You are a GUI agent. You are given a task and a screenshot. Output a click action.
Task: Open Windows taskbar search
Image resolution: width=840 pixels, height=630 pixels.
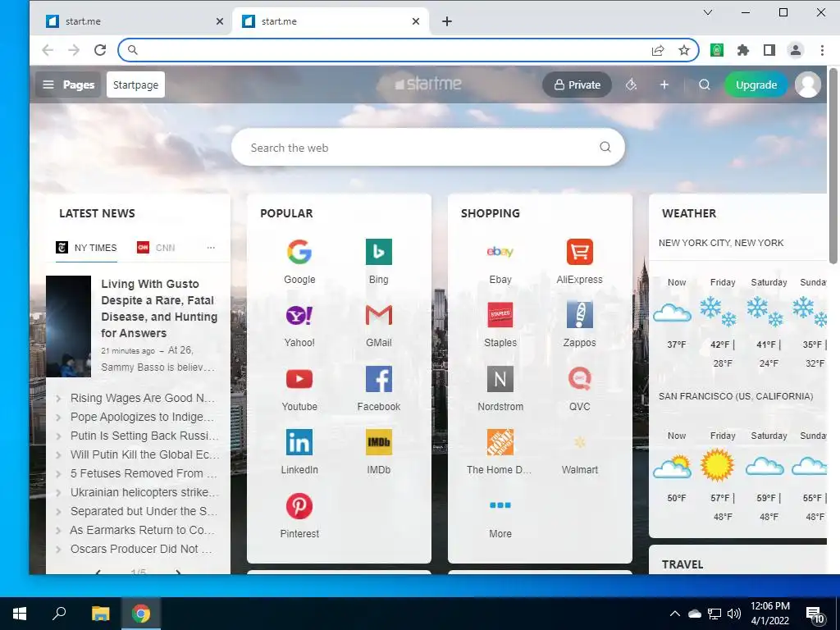pos(59,614)
